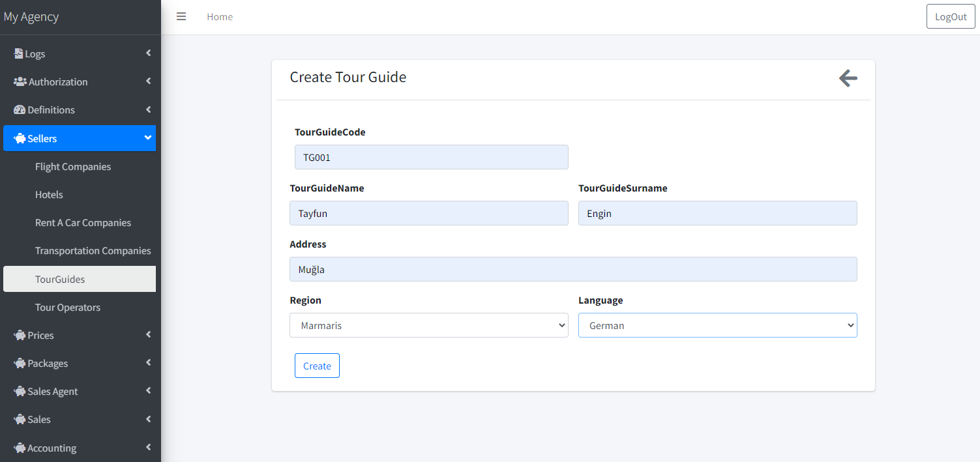Click the back arrow on Create Tour Guide
Screen dimensions: 980x462
(848, 78)
